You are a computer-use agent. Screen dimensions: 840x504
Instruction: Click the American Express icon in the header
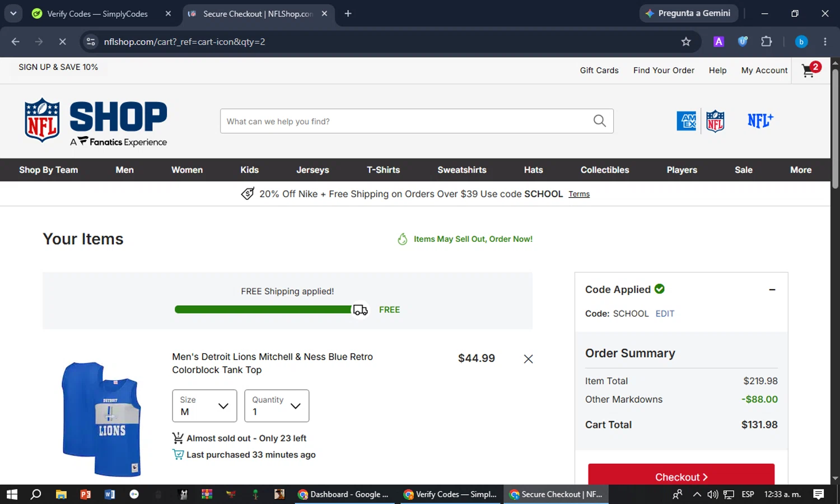[687, 121]
